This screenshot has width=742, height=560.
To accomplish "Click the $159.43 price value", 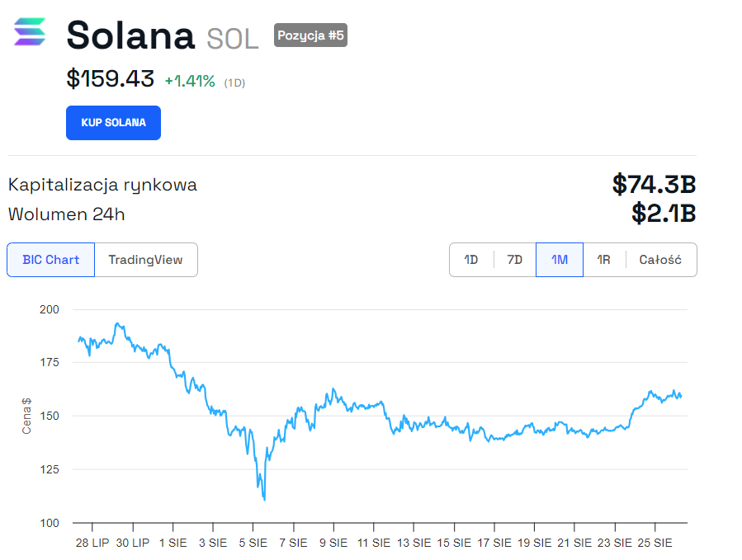I will [111, 78].
